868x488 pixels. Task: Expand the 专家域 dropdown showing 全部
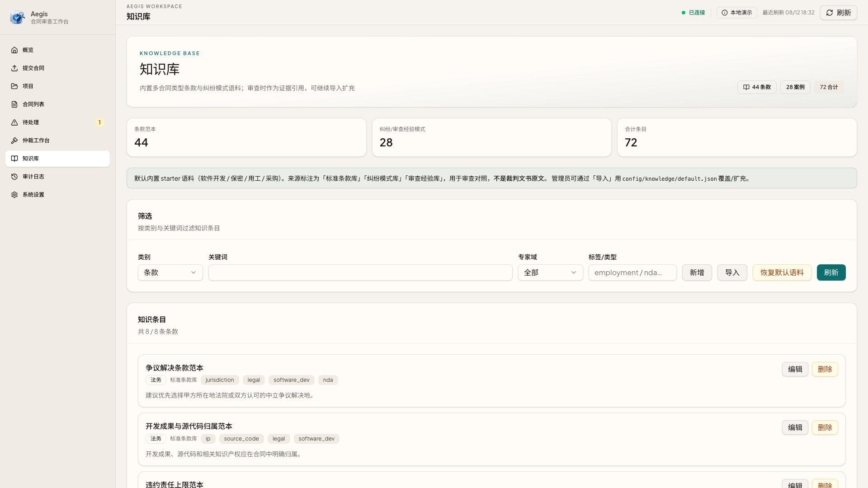(551, 272)
